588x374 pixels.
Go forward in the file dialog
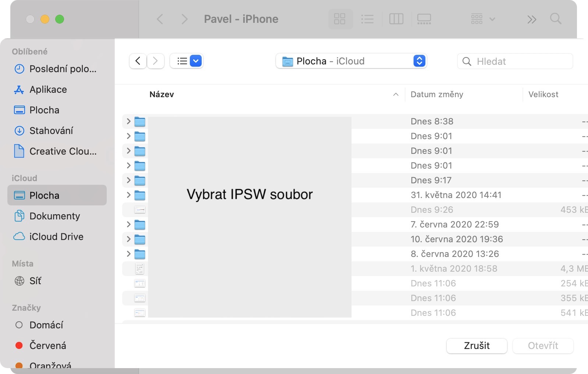[155, 61]
